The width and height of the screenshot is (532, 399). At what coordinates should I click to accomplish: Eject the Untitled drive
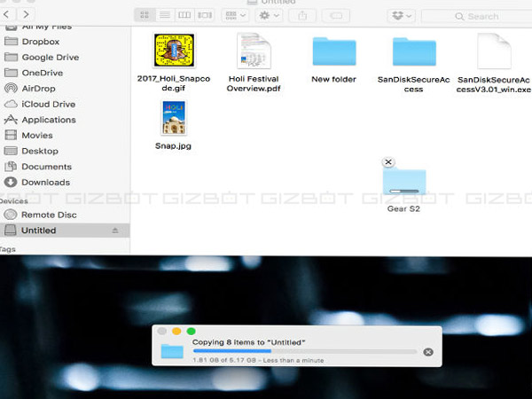pos(115,231)
